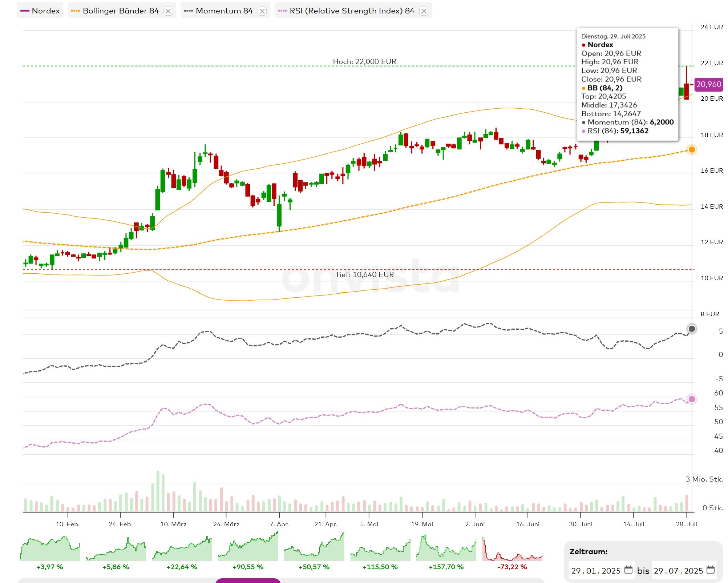Image resolution: width=728 pixels, height=583 pixels.
Task: Click the pink RSI line end marker
Action: pos(692,399)
